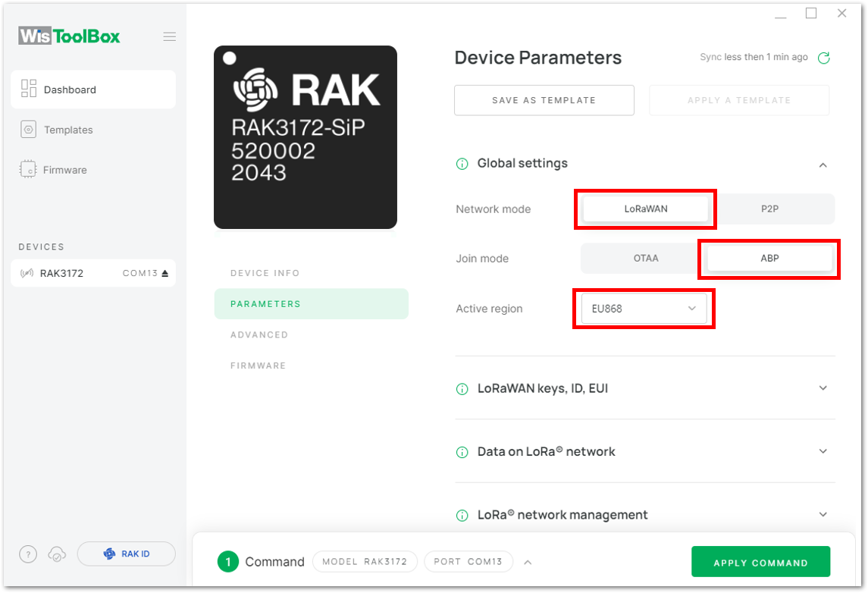Click the cloud sync status icon

[x=57, y=554]
